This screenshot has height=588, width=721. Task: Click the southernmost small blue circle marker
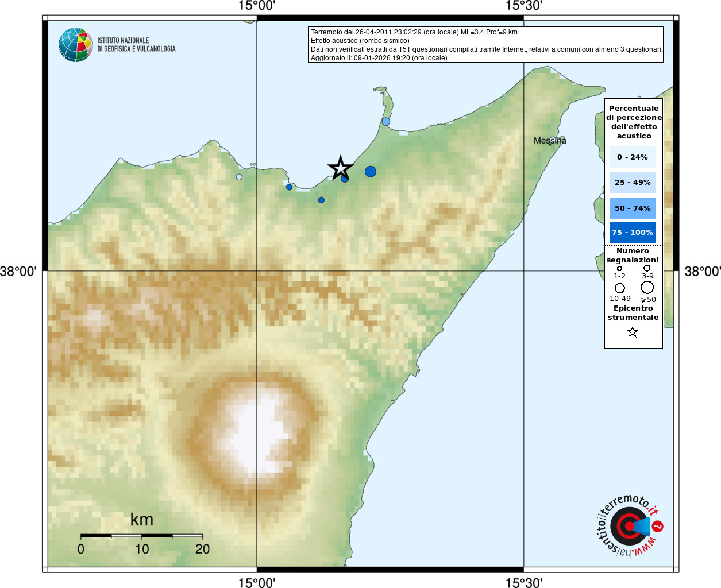(321, 200)
